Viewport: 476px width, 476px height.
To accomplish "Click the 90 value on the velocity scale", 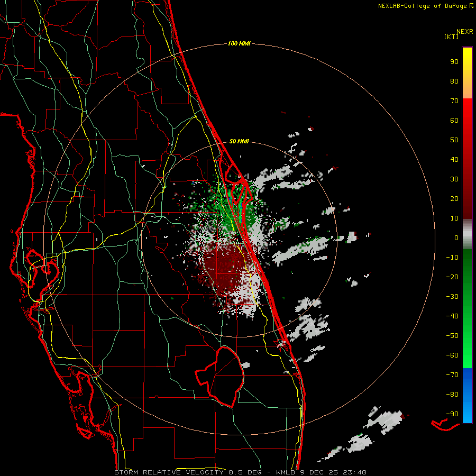I will click(x=454, y=62).
